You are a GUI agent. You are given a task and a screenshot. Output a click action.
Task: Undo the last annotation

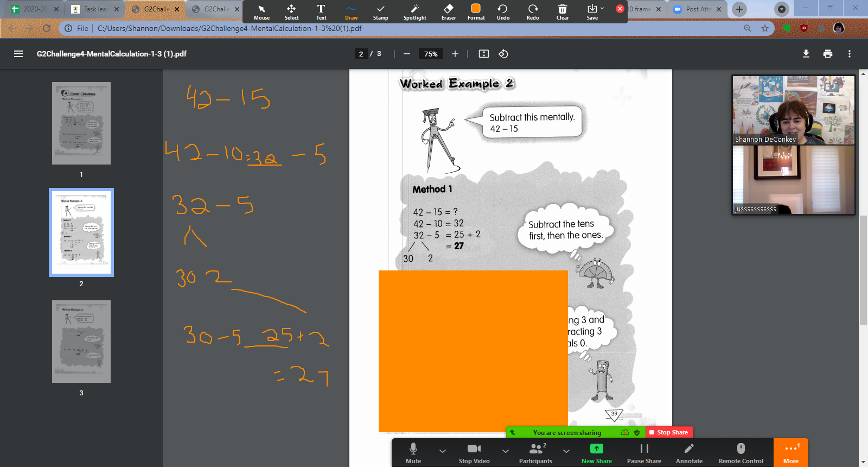(503, 12)
